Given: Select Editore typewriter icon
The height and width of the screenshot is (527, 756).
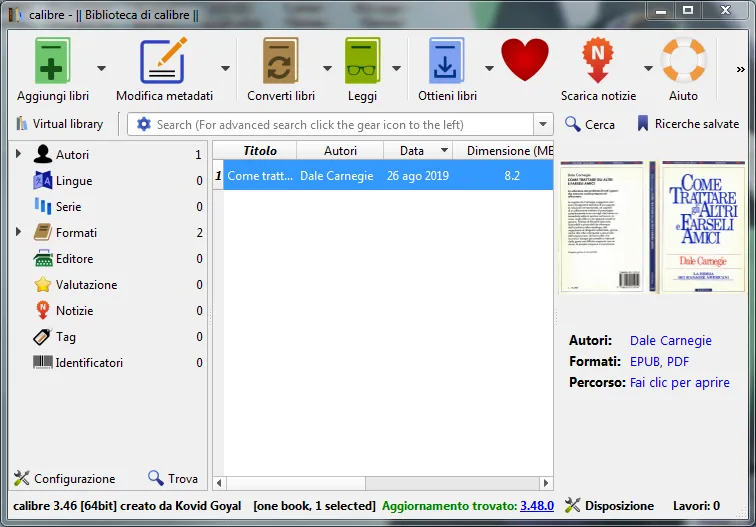Looking at the screenshot, I should point(42,258).
